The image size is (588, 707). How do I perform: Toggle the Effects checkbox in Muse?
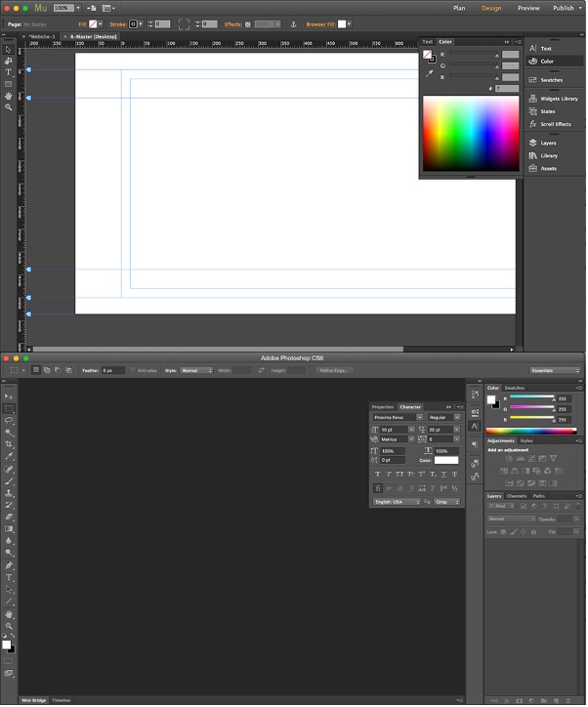247,24
